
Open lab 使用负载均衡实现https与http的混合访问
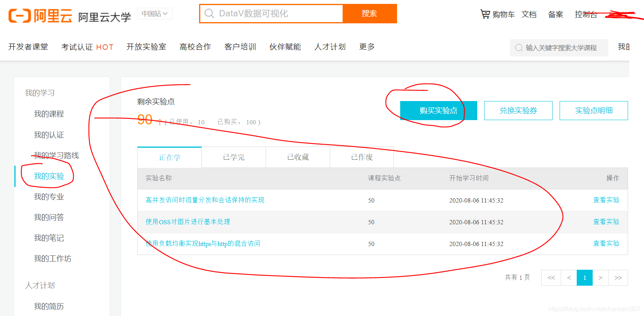tap(203, 243)
